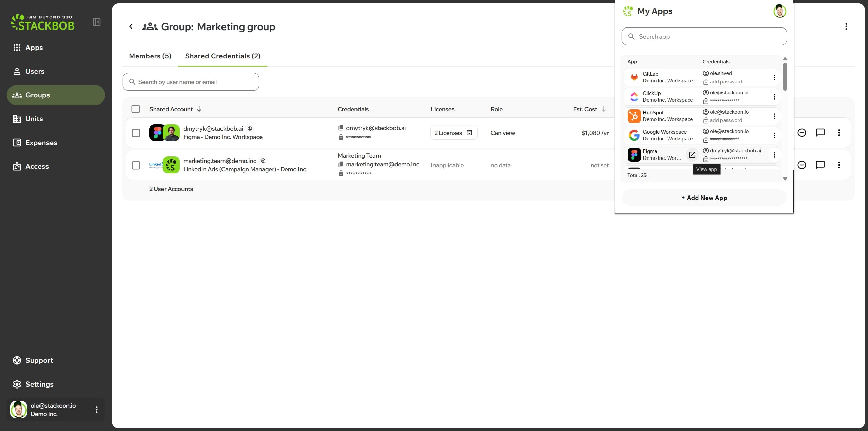868x431 pixels.
Task: Click scroll-down arrow in My Apps list
Action: (x=785, y=179)
